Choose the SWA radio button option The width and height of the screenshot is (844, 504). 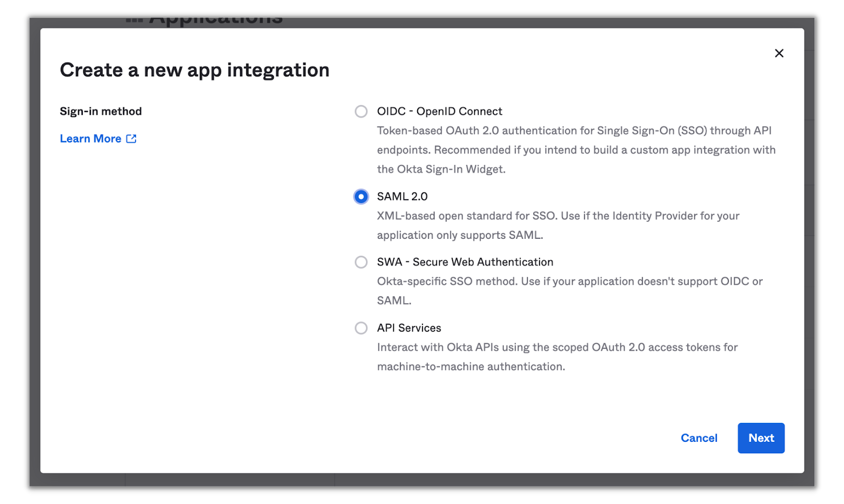click(x=361, y=262)
